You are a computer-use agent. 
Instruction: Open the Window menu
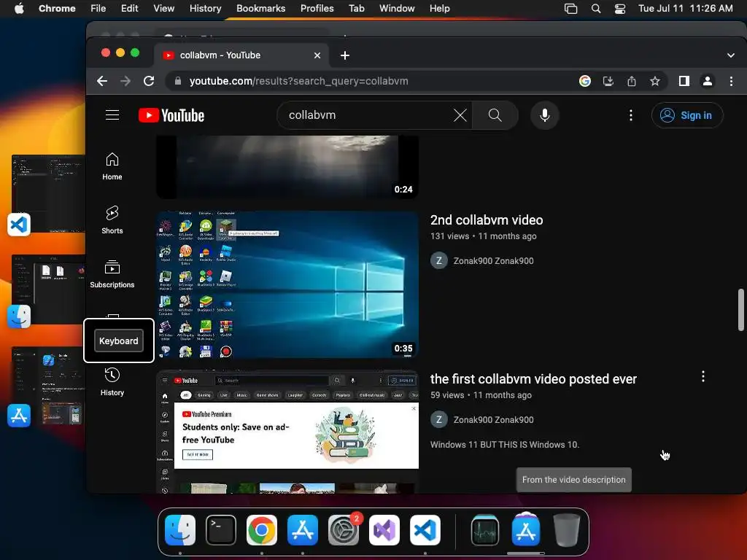coord(397,8)
